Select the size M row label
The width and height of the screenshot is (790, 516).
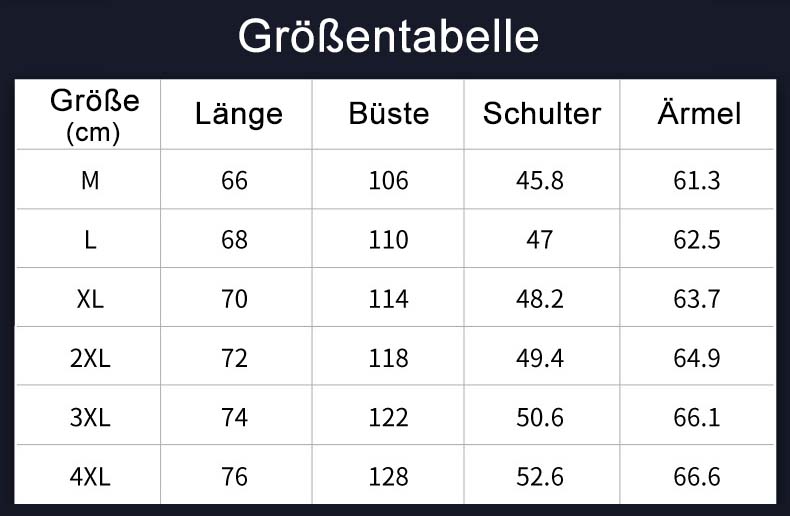90,180
